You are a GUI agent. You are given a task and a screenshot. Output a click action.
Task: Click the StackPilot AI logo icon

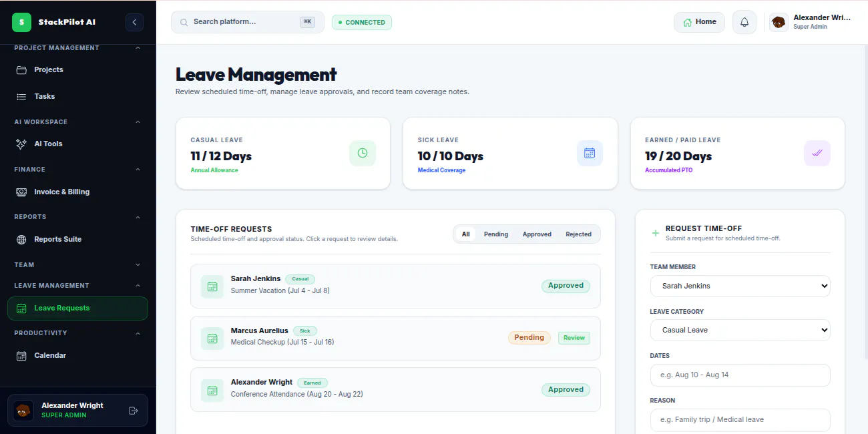click(x=22, y=22)
